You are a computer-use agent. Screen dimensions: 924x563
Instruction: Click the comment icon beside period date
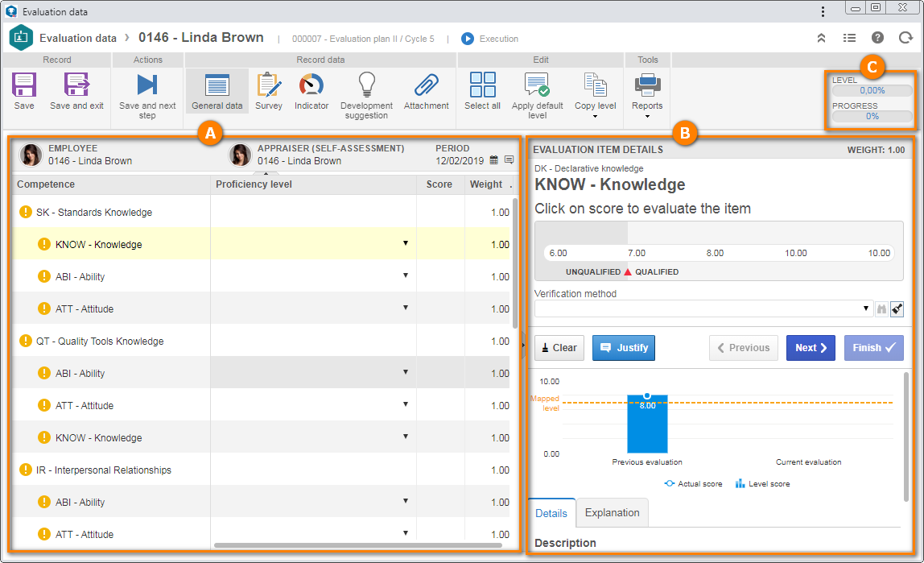coord(509,159)
